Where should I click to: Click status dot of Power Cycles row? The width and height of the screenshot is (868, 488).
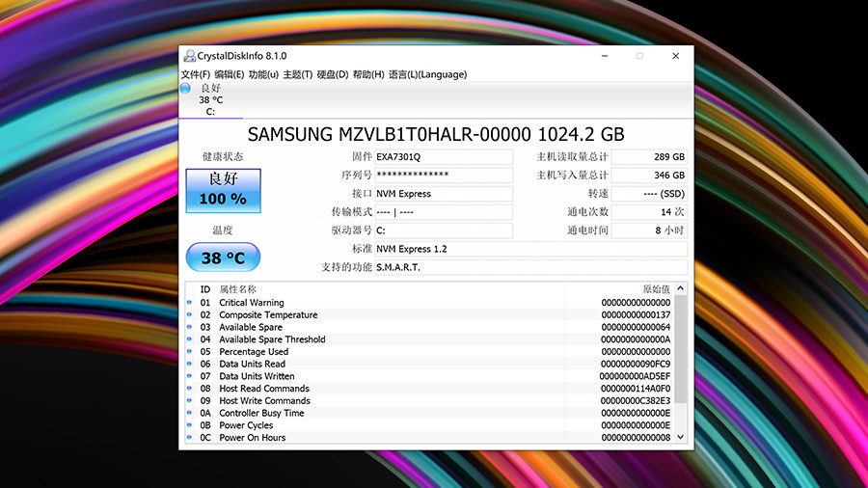(189, 425)
